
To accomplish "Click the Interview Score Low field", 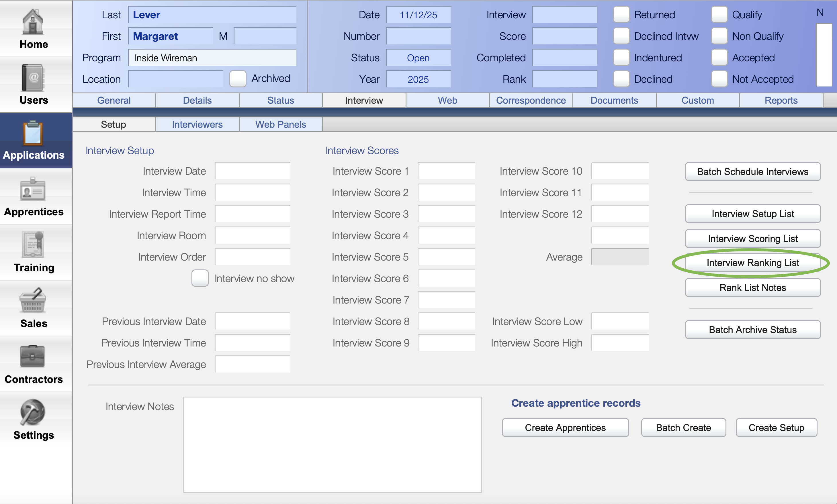I will [x=620, y=321].
